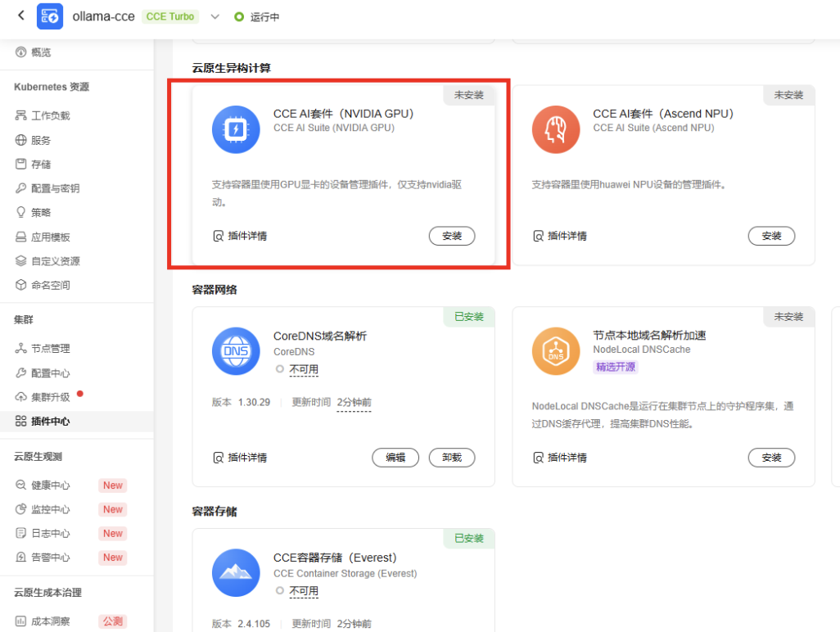
Task: Open 插件详情 for NodeLocal DNSCache
Action: pos(560,458)
